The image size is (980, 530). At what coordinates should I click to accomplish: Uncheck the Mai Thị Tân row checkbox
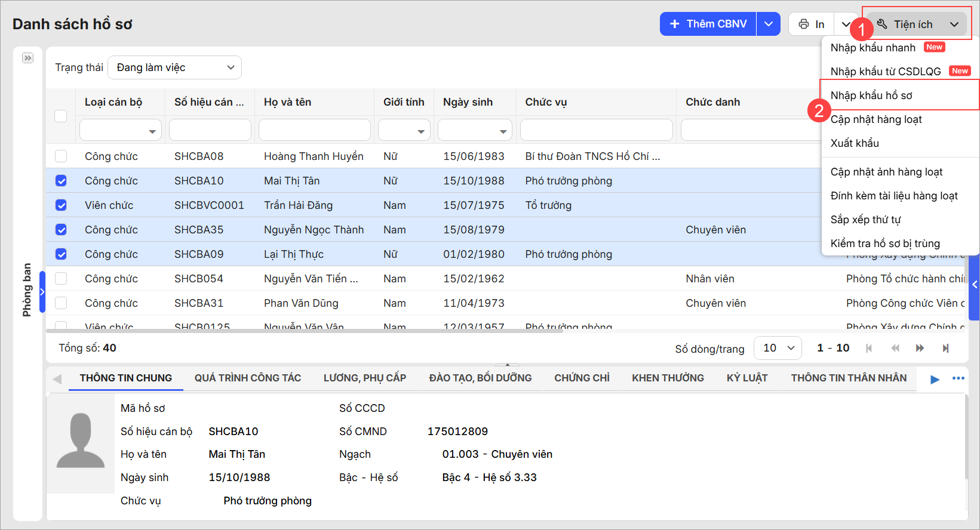click(x=61, y=181)
